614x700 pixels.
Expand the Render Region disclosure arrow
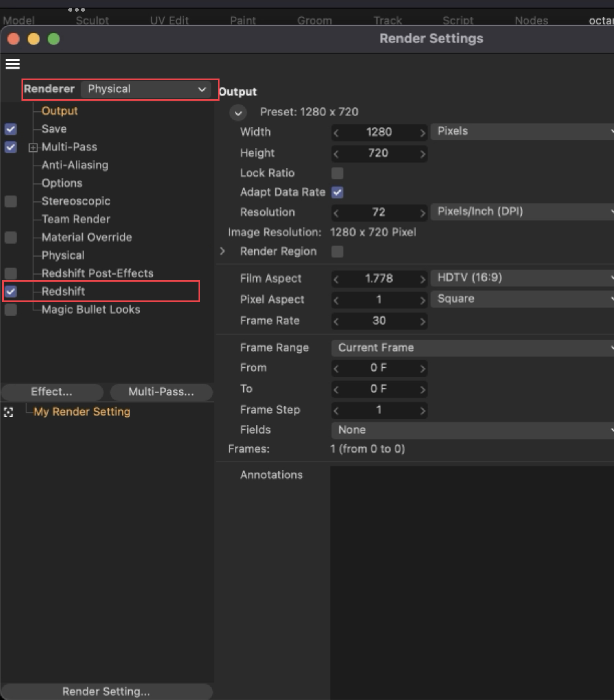[223, 251]
